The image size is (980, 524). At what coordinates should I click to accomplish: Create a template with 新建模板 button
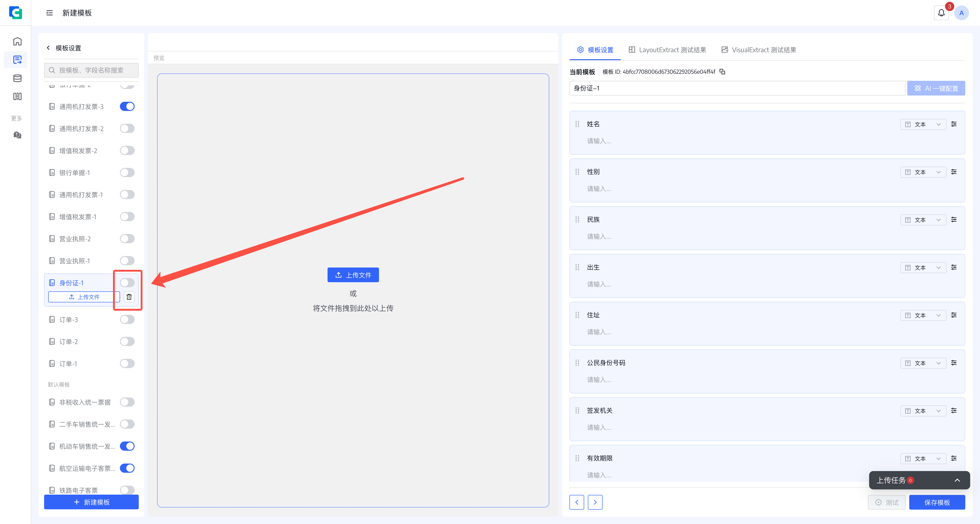[91, 502]
